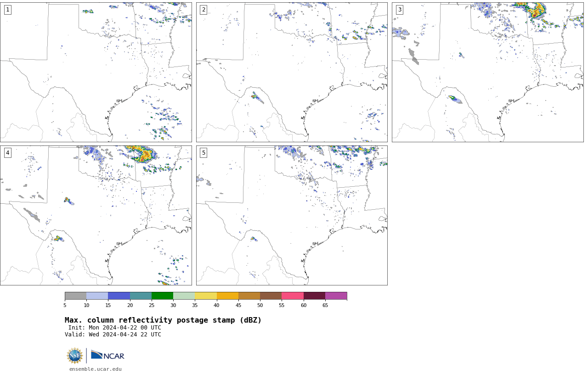This screenshot has width=588, height=374.
Task: Select the member number 1 label box
Action: [7, 10]
